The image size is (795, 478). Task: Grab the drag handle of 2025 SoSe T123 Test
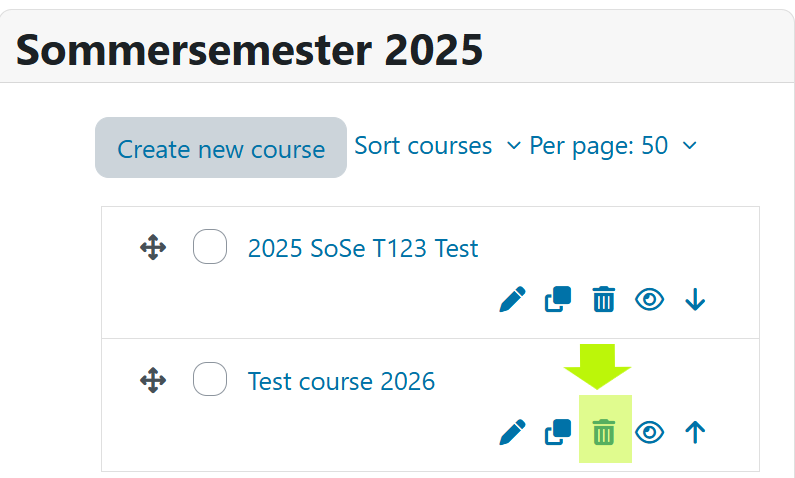click(x=152, y=247)
